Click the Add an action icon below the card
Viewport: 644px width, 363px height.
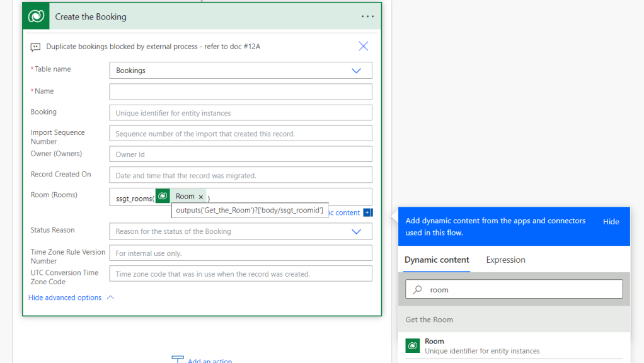coord(178,360)
